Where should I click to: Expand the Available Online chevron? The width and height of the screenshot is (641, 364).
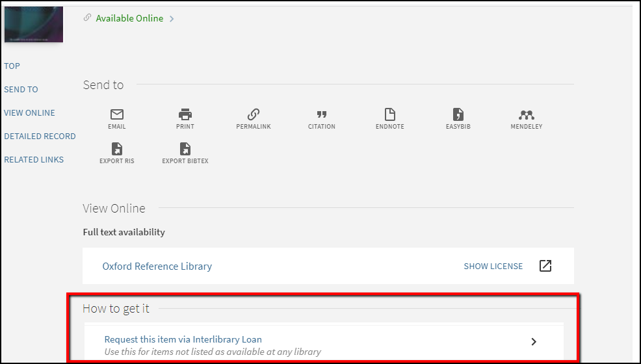click(172, 19)
